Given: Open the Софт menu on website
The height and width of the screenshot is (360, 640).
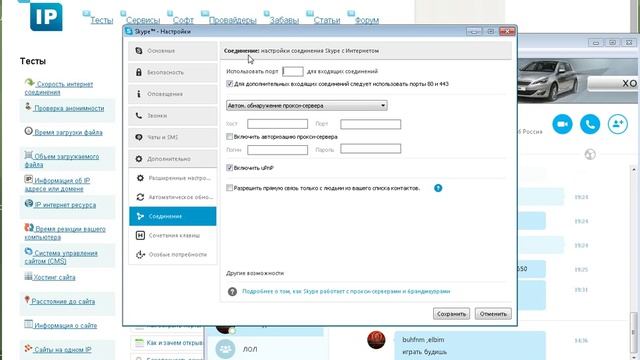Looking at the screenshot, I should 183,20.
